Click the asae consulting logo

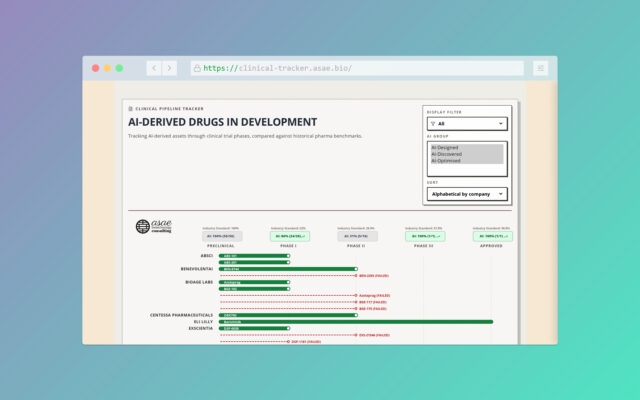(x=153, y=226)
